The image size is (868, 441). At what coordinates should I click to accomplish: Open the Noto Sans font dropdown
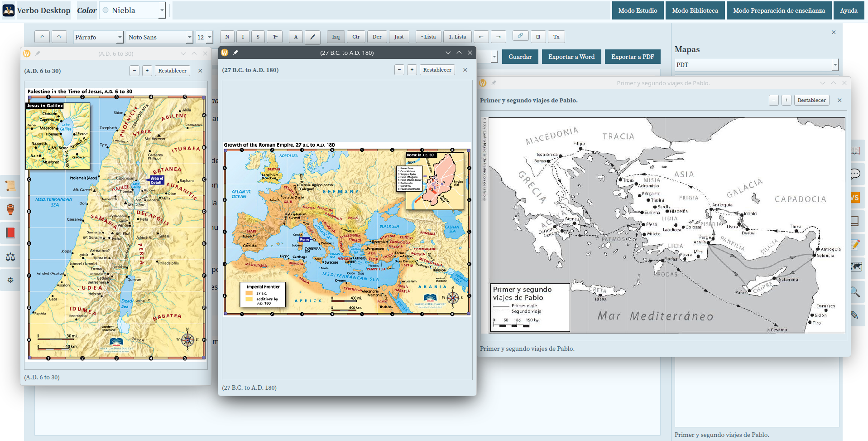tap(160, 37)
